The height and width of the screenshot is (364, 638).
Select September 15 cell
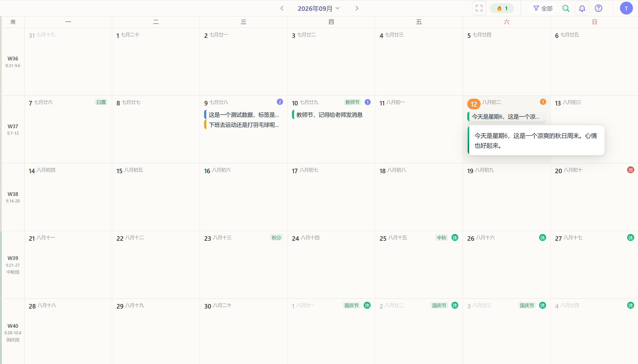click(156, 197)
